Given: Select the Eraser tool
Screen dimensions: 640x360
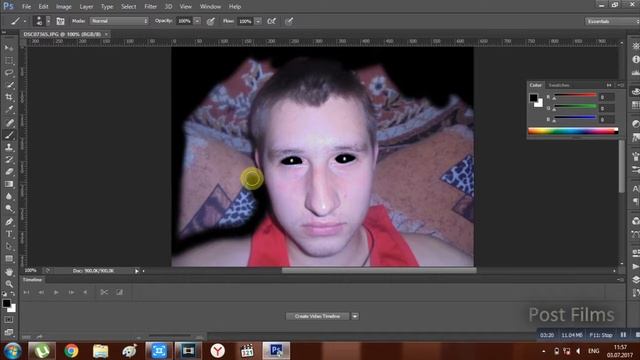Looking at the screenshot, I should click(9, 172).
